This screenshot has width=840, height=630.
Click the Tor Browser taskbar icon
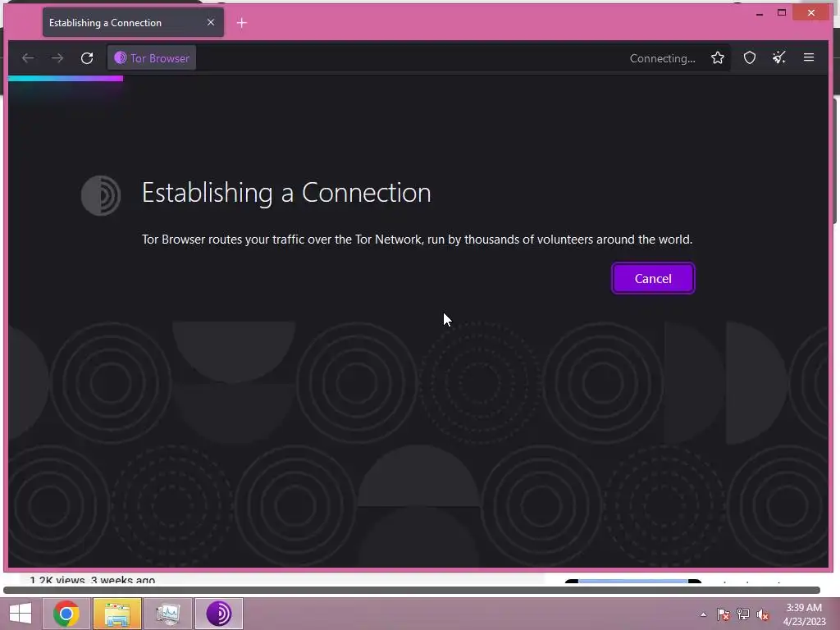pos(219,614)
